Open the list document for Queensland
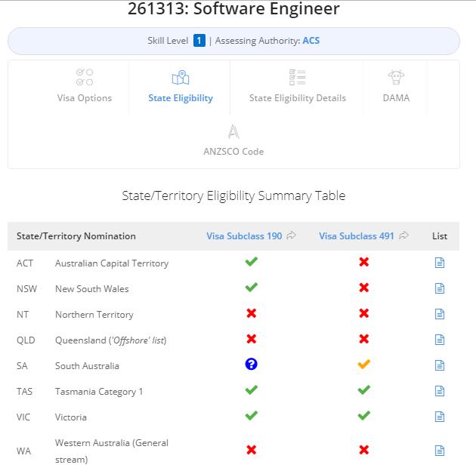 439,340
